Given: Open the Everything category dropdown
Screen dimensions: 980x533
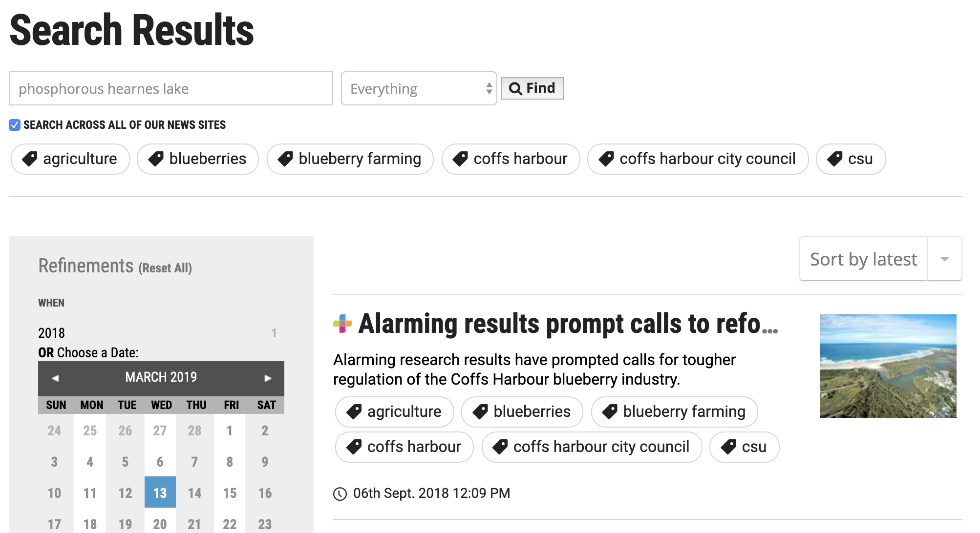Looking at the screenshot, I should (419, 89).
